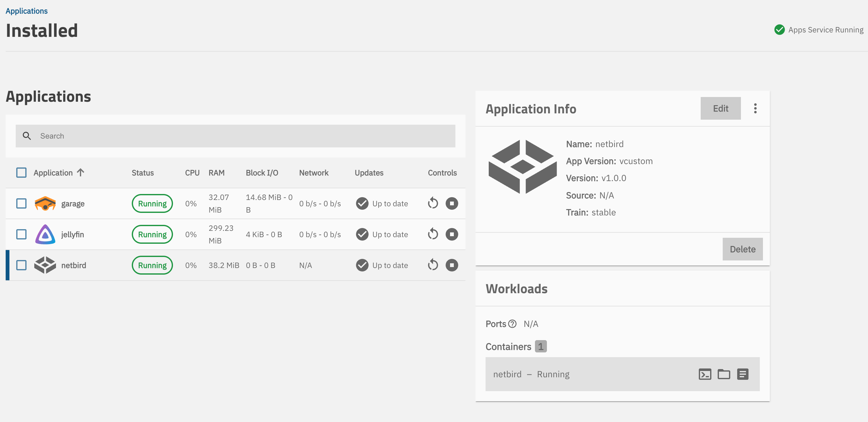This screenshot has width=868, height=422.
Task: Stop the garage application
Action: tap(452, 203)
